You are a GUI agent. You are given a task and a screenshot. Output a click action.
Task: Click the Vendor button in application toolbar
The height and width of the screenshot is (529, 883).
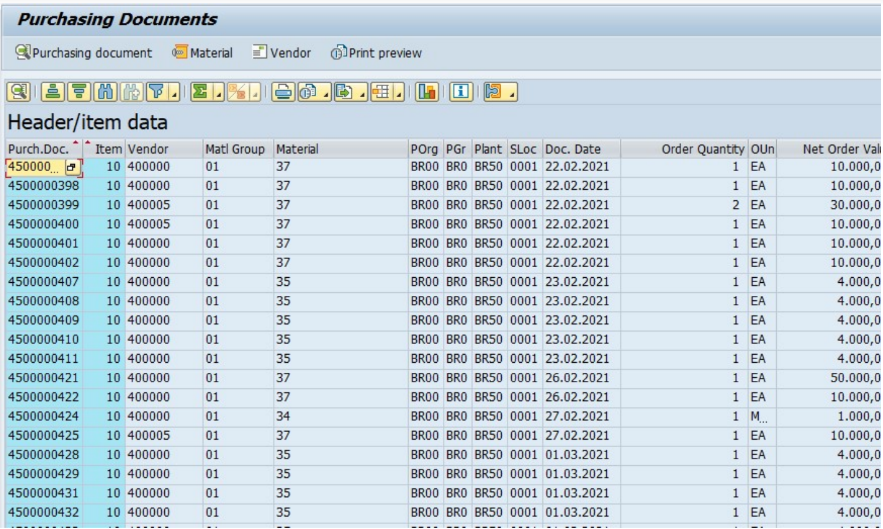[x=281, y=53]
